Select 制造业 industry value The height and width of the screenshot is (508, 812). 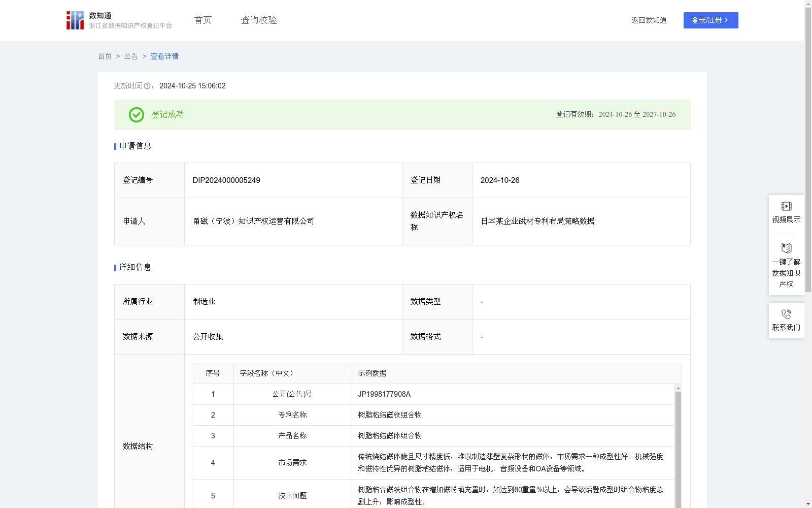(204, 302)
